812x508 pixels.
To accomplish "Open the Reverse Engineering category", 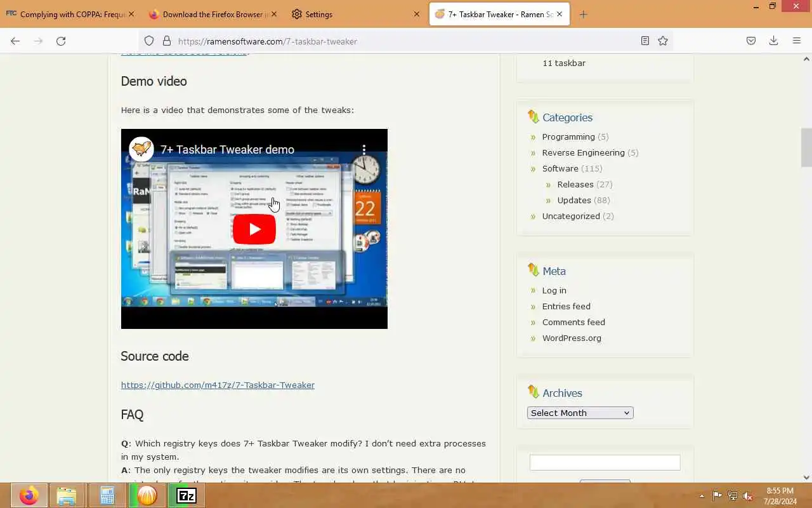I will click(583, 152).
